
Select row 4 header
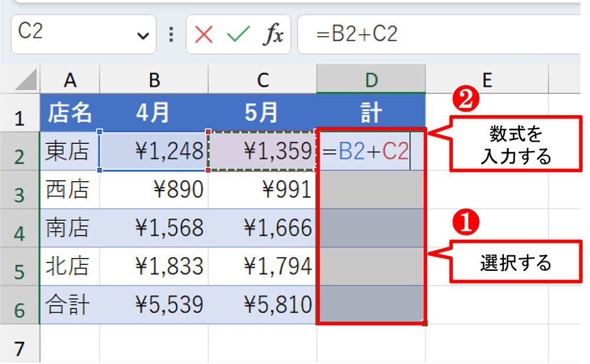pos(19,228)
